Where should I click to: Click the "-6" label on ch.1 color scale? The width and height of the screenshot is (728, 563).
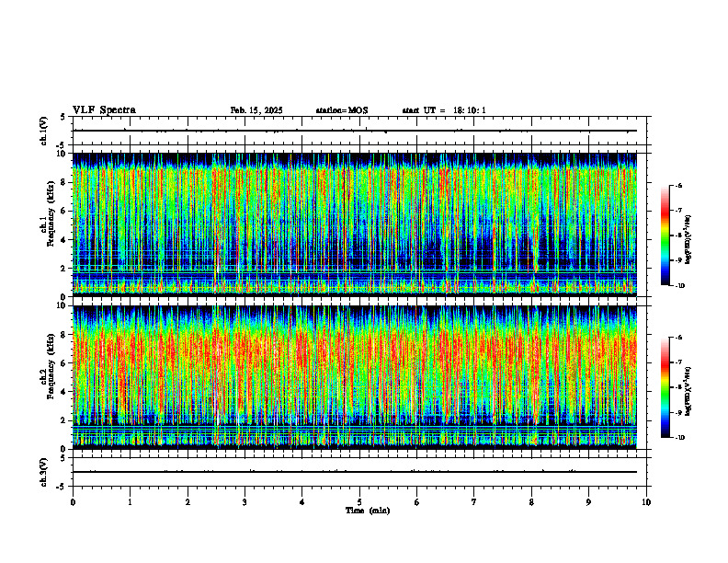(678, 185)
